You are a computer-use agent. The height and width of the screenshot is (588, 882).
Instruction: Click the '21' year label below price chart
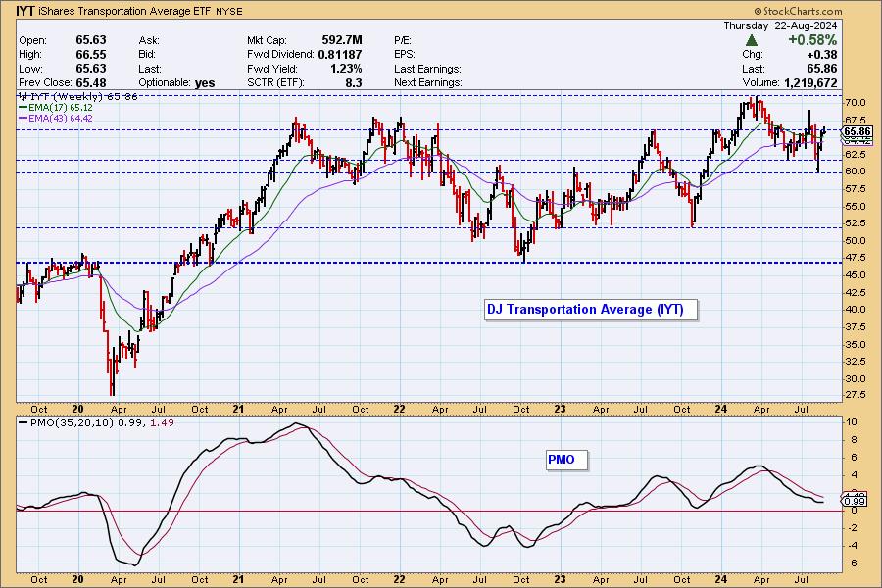[238, 409]
